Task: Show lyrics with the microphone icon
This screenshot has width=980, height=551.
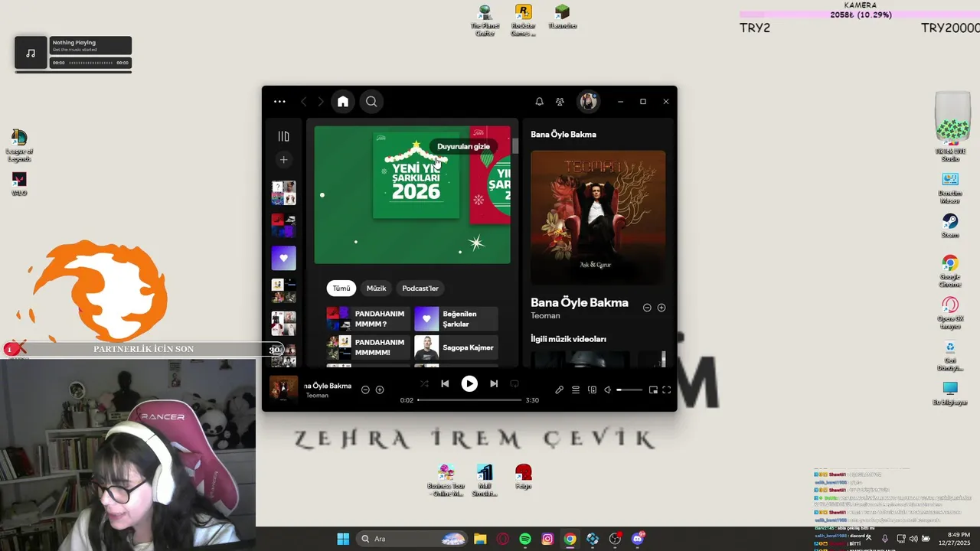Action: tap(560, 390)
